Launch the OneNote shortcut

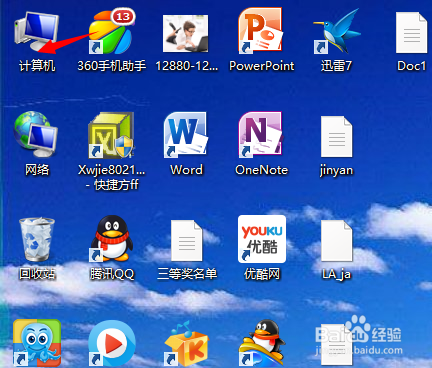click(261, 135)
